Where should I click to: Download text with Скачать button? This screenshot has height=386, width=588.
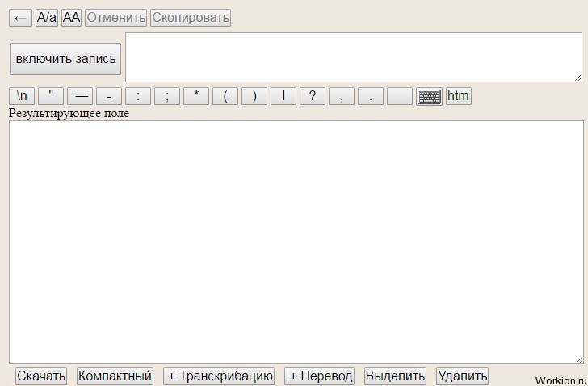tap(41, 376)
